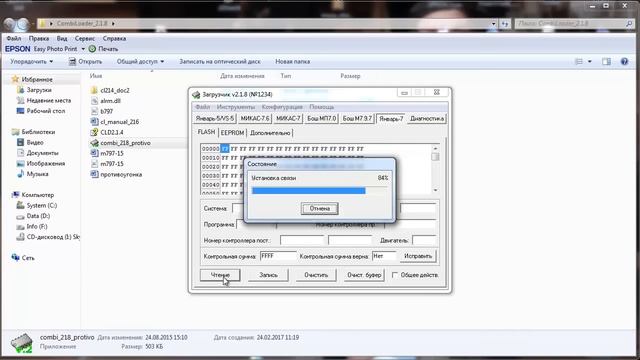The image size is (640, 360).
Task: Open the Help question mark icon
Action: pos(624,62)
